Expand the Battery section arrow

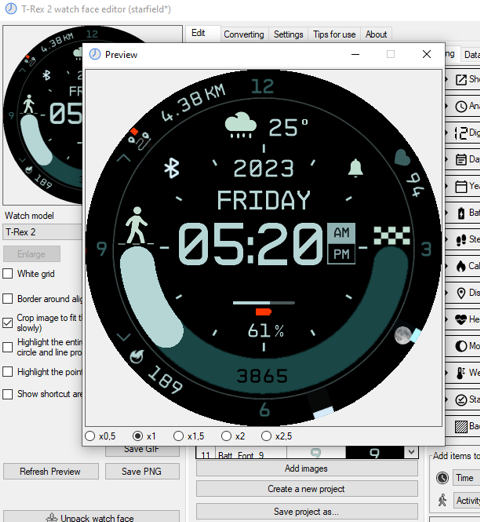(x=447, y=213)
